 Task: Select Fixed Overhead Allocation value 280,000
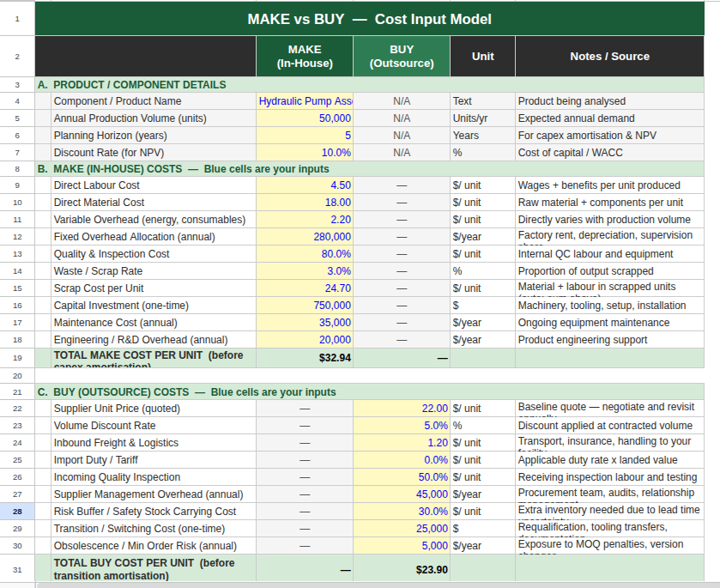tap(305, 237)
